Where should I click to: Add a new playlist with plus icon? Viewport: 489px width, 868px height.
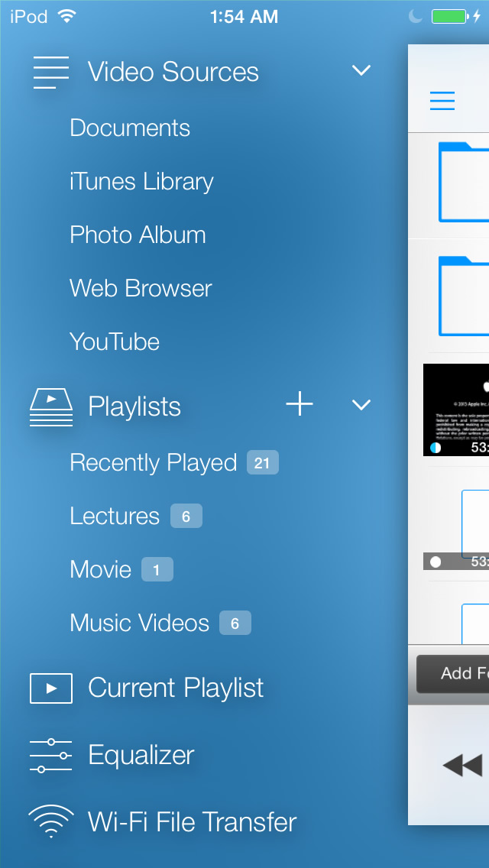(300, 404)
